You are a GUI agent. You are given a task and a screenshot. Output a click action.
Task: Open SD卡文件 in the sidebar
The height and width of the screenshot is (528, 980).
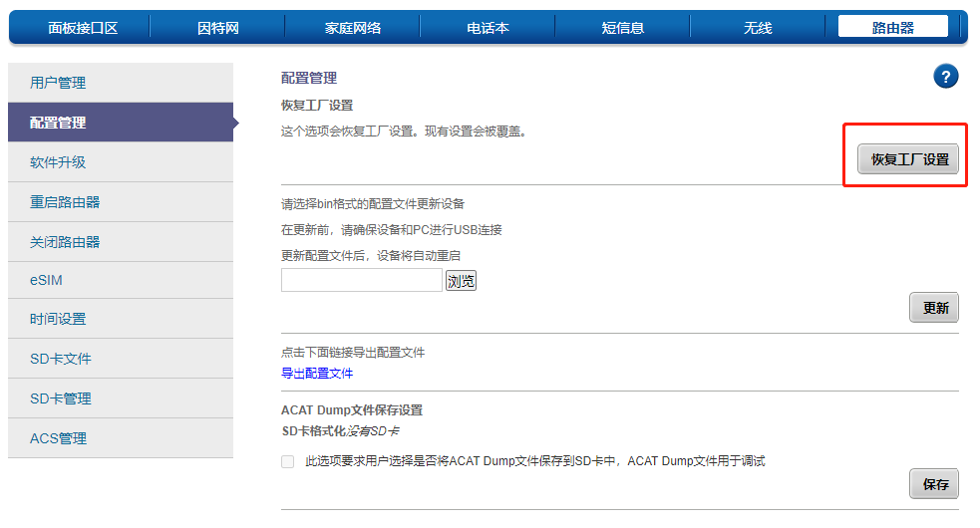point(121,359)
